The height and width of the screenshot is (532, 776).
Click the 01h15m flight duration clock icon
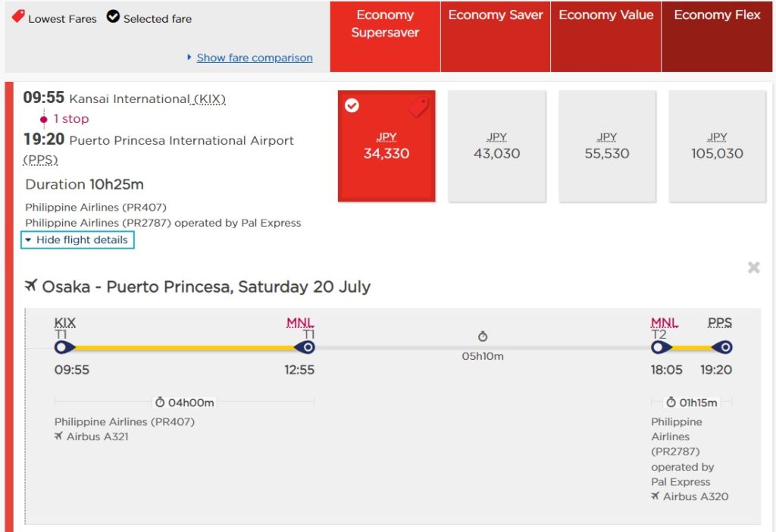coord(671,402)
